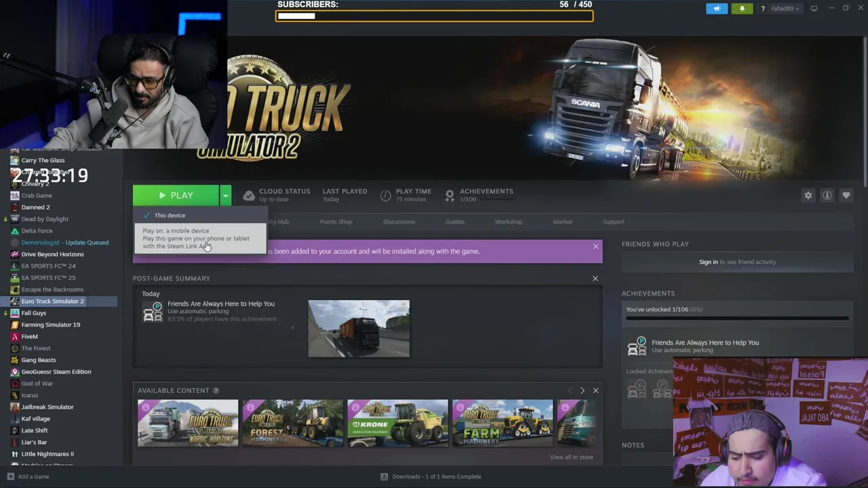Click 'View all in store' link
Viewport: 868px width, 488px height.
pos(571,457)
